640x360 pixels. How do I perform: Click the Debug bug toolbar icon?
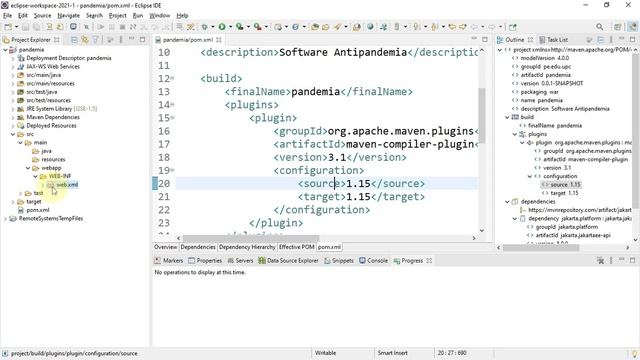click(x=204, y=27)
